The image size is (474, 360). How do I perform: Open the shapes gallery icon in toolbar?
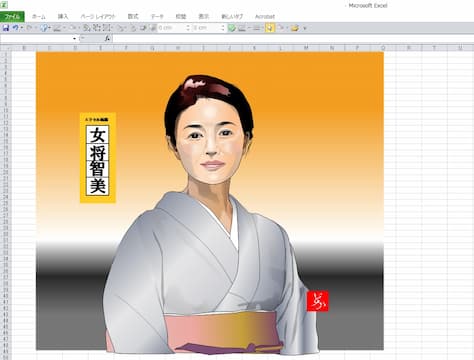44,28
